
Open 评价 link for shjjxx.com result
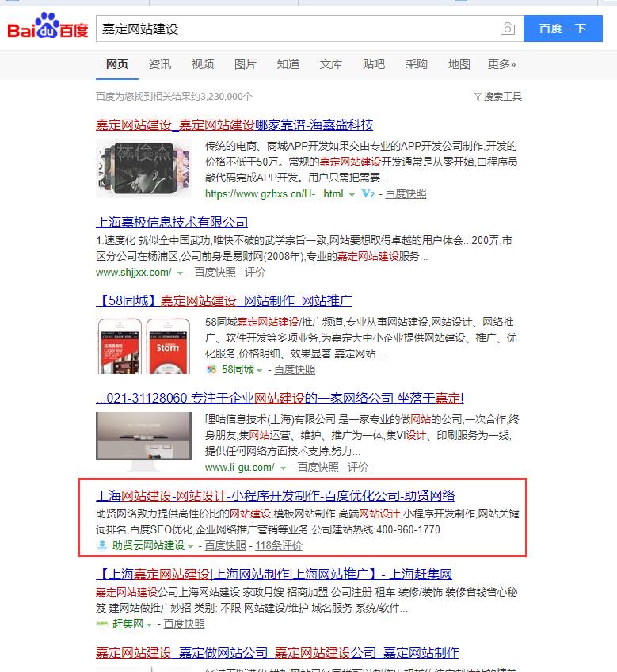(x=255, y=272)
